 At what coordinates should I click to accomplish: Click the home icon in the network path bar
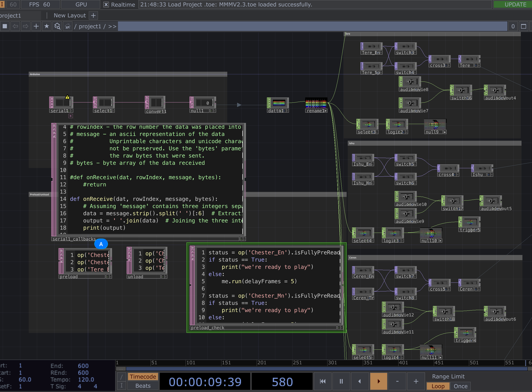tap(68, 26)
